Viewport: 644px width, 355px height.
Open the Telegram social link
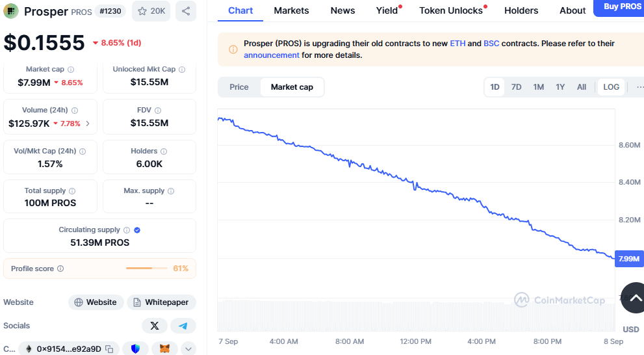point(183,326)
